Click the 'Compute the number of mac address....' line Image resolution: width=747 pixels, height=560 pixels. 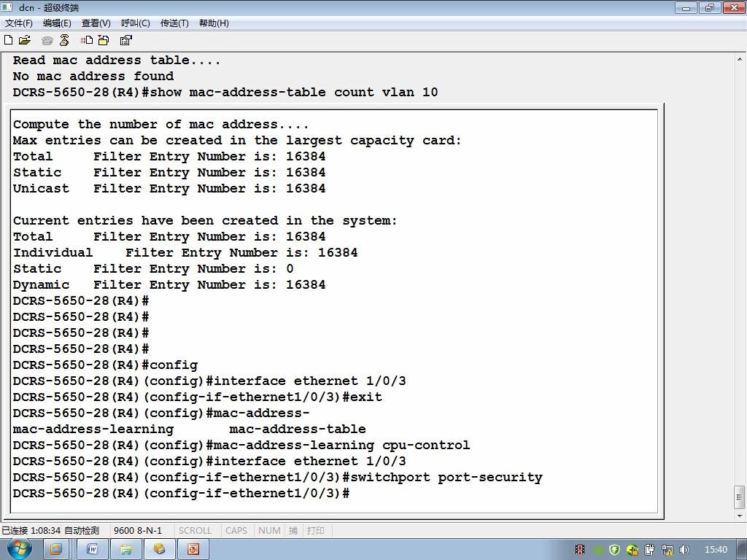click(161, 124)
